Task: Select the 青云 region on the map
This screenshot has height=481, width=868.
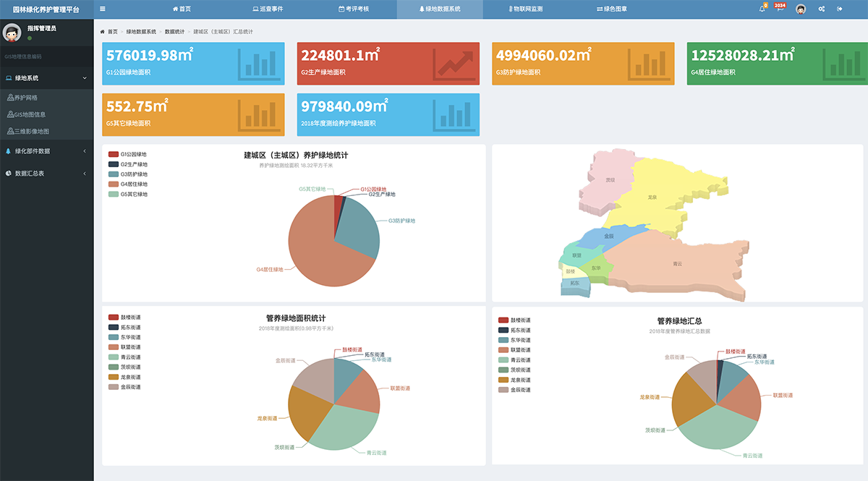Action: click(x=676, y=264)
